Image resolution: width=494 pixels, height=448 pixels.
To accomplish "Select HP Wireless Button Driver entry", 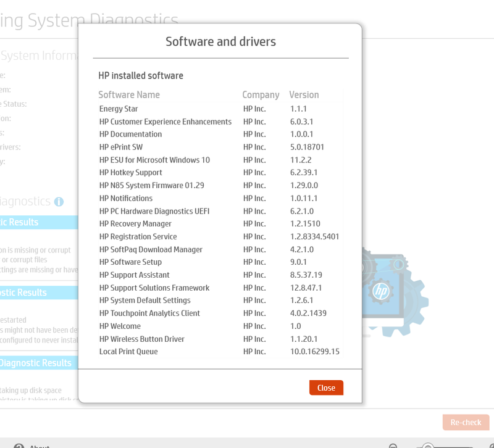I will [220, 339].
